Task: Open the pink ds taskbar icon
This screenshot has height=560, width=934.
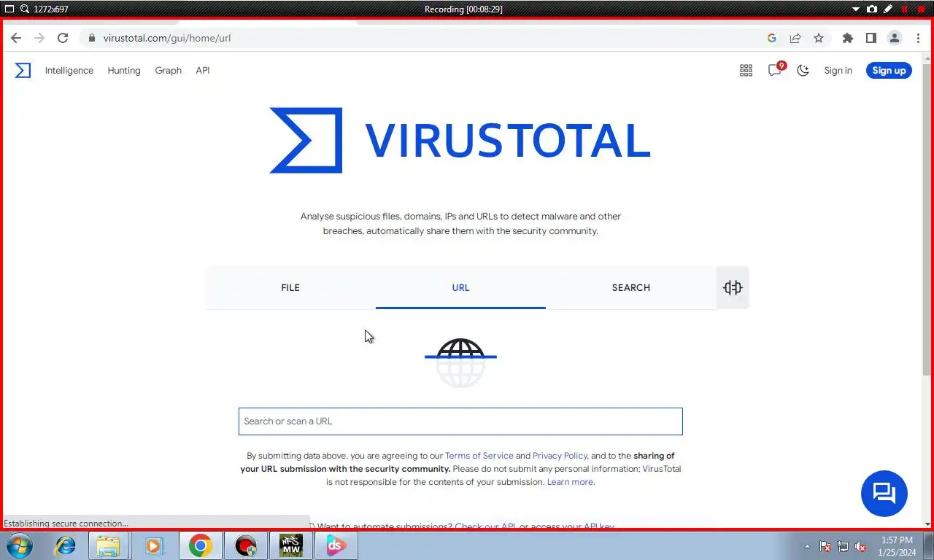Action: tap(336, 545)
